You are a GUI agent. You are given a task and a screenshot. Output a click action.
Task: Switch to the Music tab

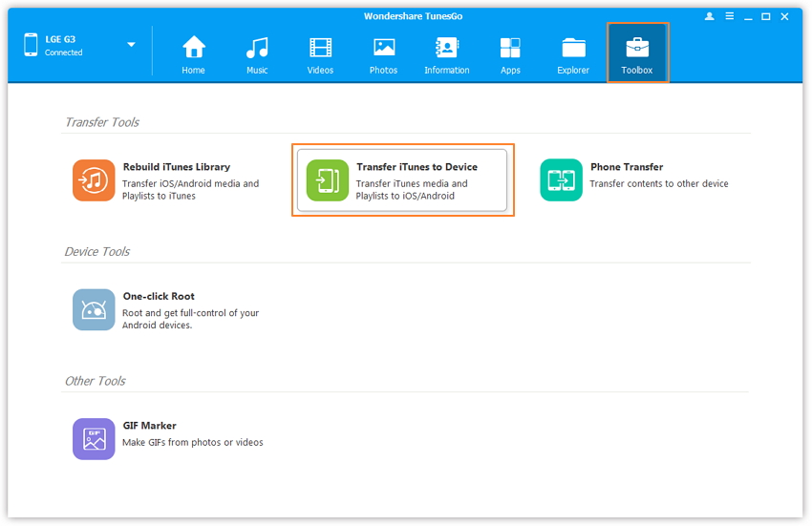(x=257, y=54)
